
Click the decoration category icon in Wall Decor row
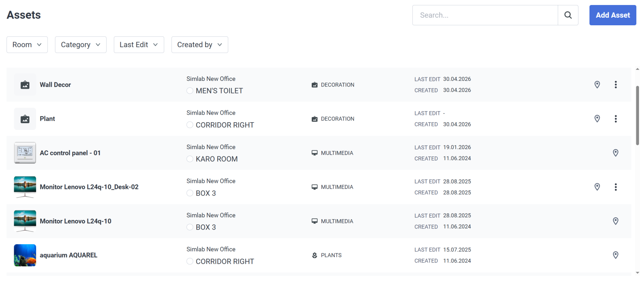pos(315,85)
